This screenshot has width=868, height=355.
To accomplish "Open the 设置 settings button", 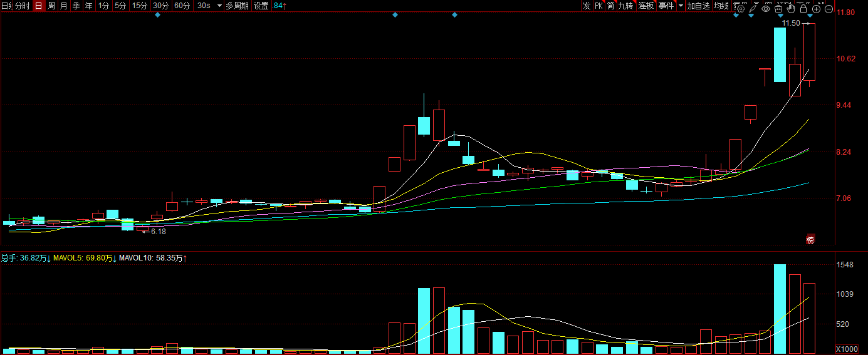I will (261, 6).
